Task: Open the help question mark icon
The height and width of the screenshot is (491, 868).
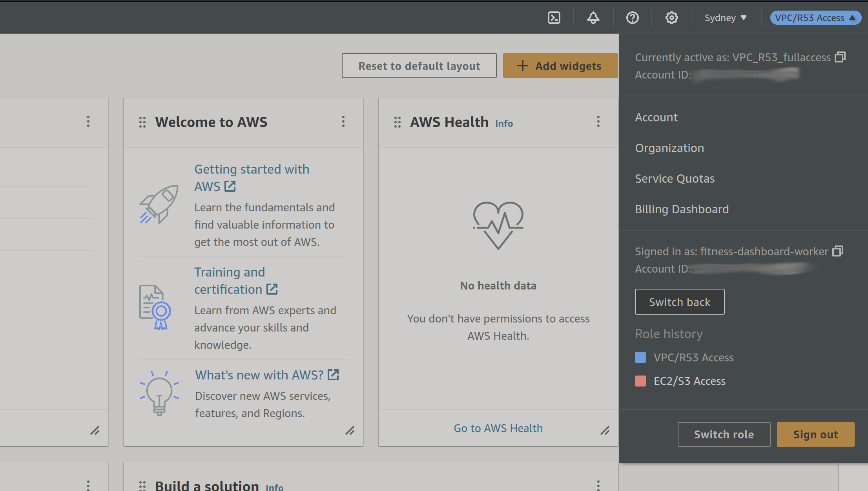Action: coord(632,18)
